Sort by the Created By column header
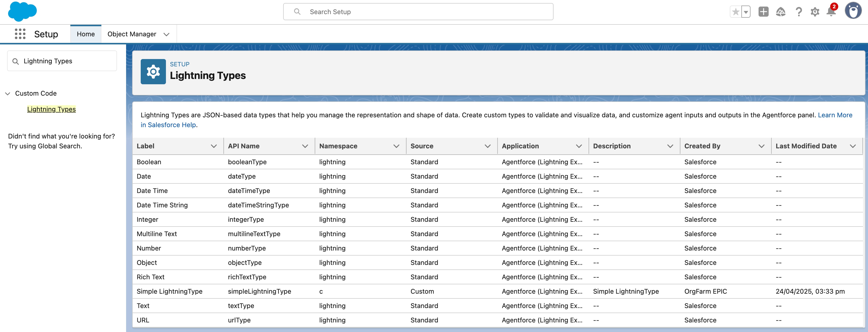This screenshot has width=868, height=332. (702, 146)
